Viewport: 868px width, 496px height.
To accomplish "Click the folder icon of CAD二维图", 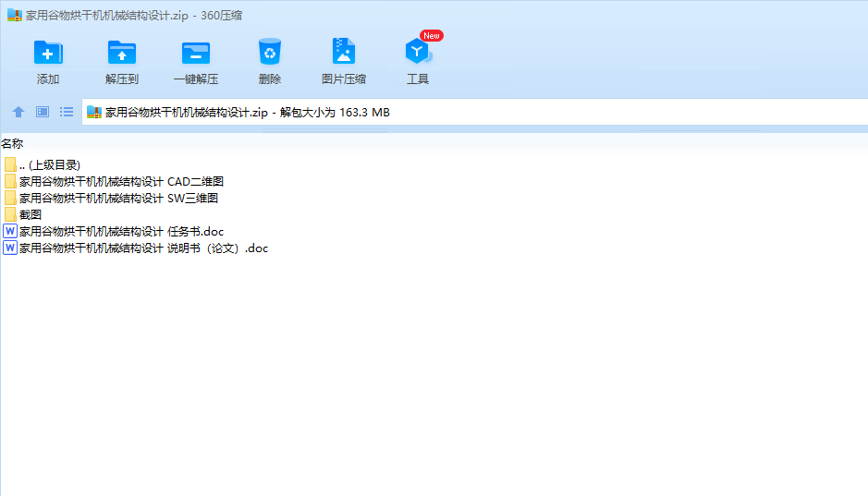I will pyautogui.click(x=10, y=181).
